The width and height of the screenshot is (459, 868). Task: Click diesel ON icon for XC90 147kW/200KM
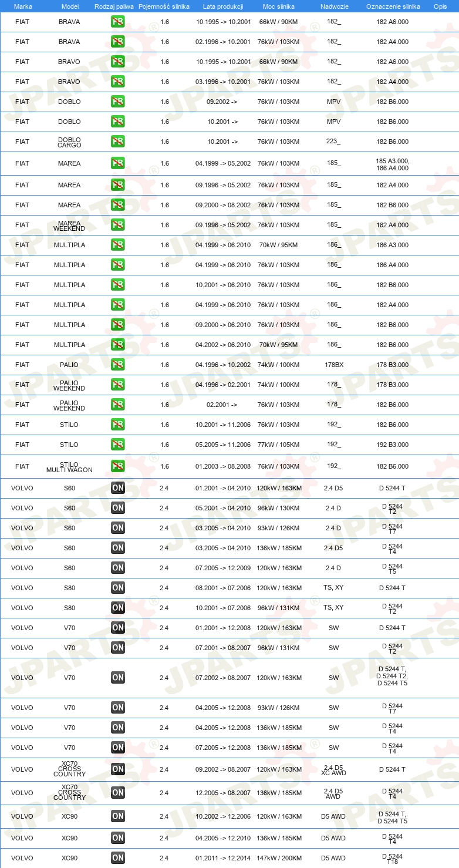[x=117, y=858]
